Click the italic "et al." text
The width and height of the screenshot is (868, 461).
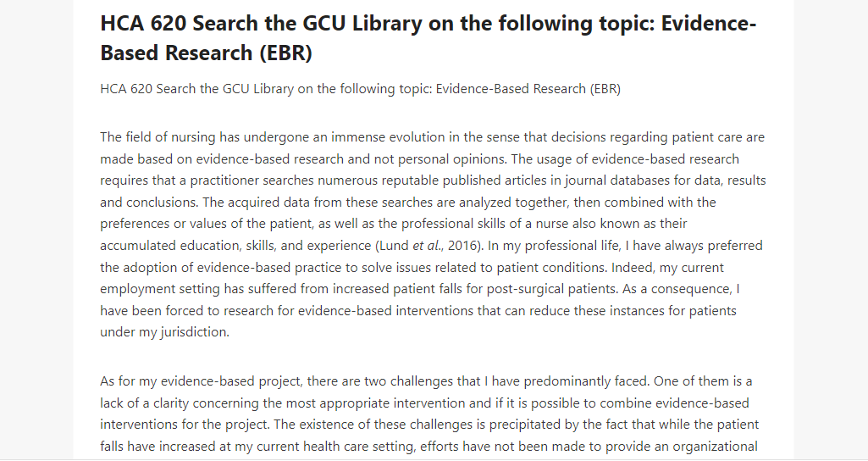point(428,246)
